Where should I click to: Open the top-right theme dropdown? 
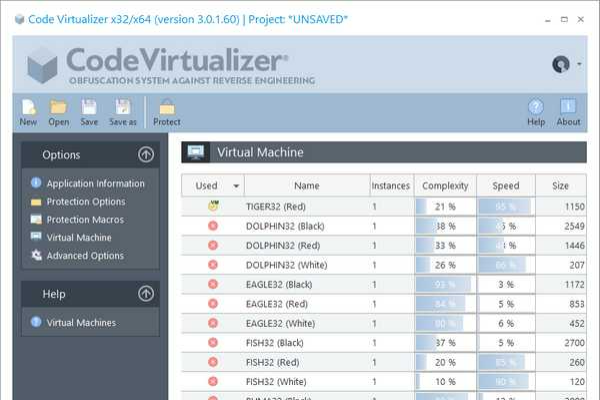[x=566, y=65]
